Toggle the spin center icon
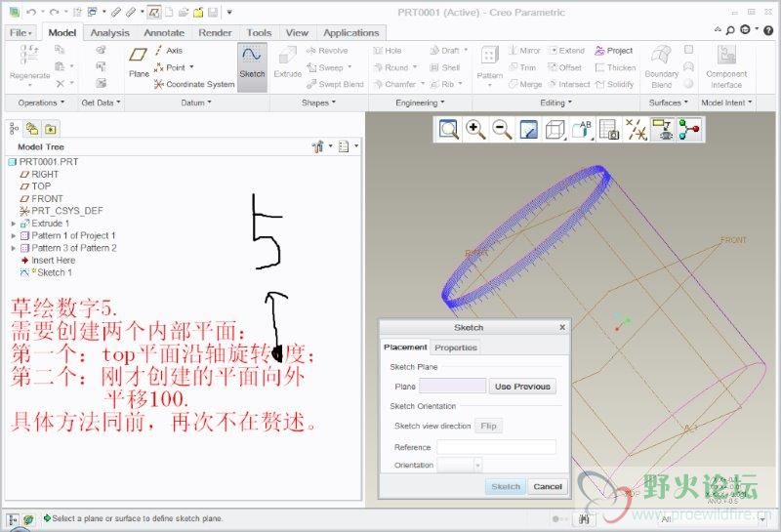Image resolution: width=781 pixels, height=532 pixels. (x=689, y=130)
